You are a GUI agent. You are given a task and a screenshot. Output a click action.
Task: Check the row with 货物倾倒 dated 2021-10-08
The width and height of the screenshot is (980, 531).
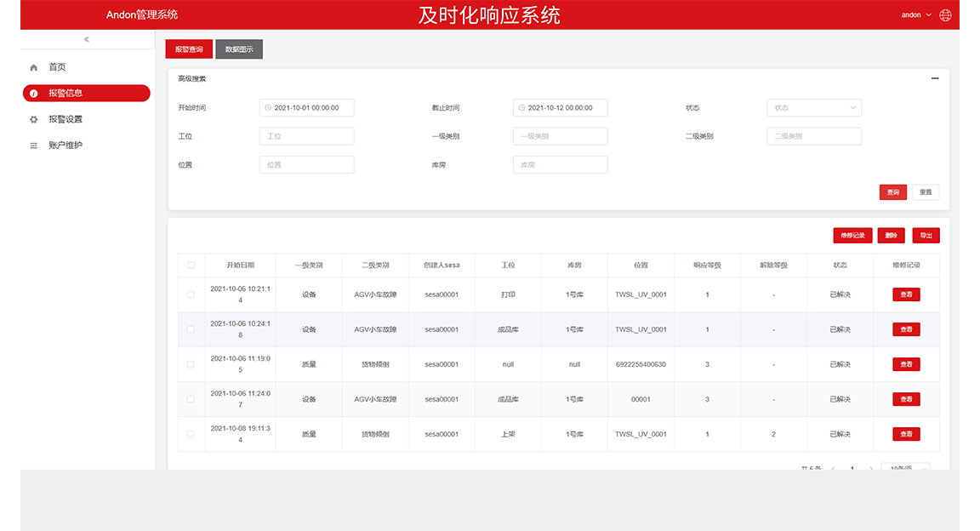191,433
